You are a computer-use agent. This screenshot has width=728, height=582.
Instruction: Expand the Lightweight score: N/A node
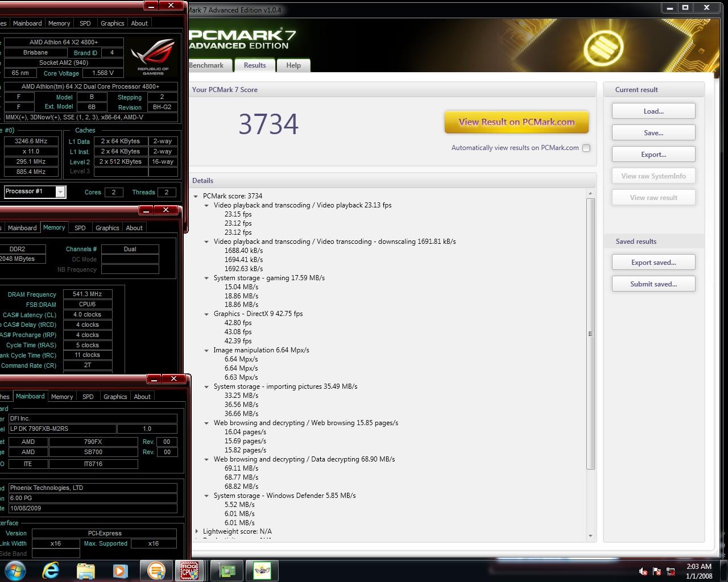pyautogui.click(x=196, y=531)
